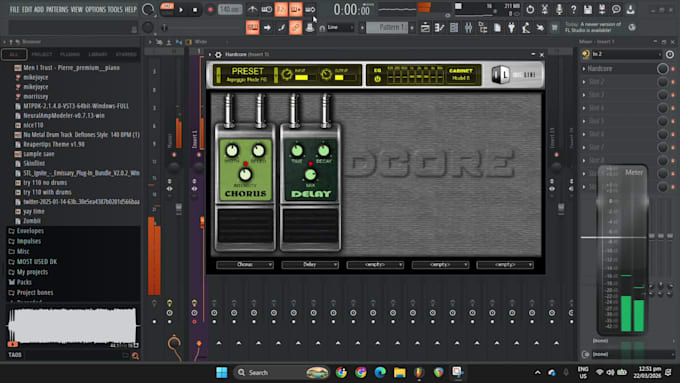Click the step editing arrow icon

click(267, 28)
